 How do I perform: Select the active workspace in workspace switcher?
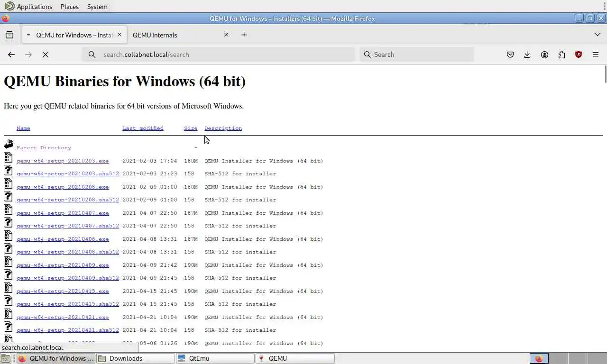coord(539,358)
